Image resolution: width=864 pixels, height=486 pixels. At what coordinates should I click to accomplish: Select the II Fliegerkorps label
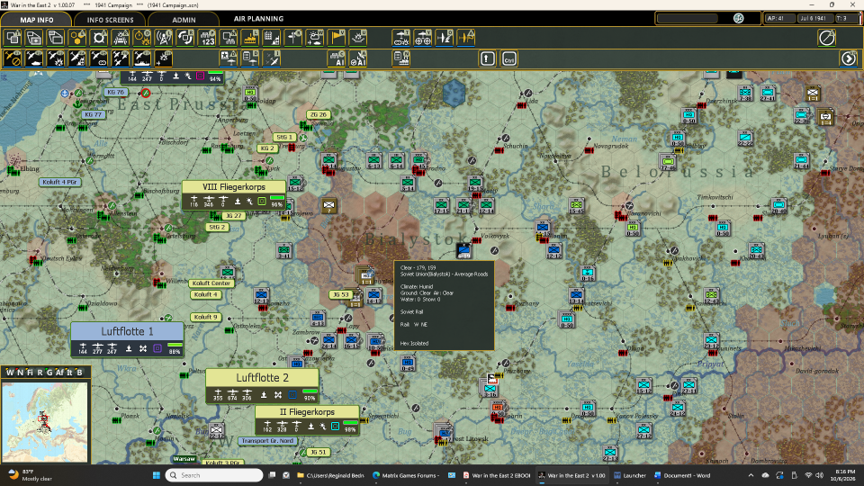point(307,412)
